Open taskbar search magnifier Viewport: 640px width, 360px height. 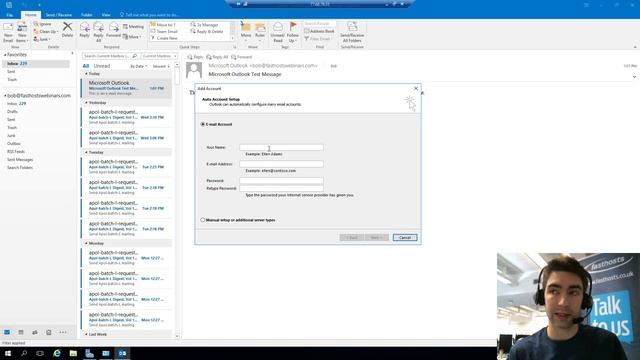coord(24,353)
